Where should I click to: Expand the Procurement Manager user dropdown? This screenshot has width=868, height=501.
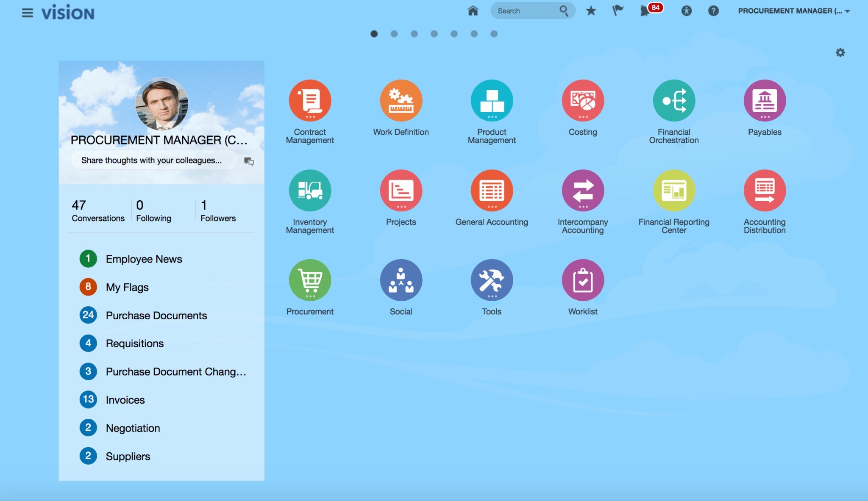[x=794, y=11]
